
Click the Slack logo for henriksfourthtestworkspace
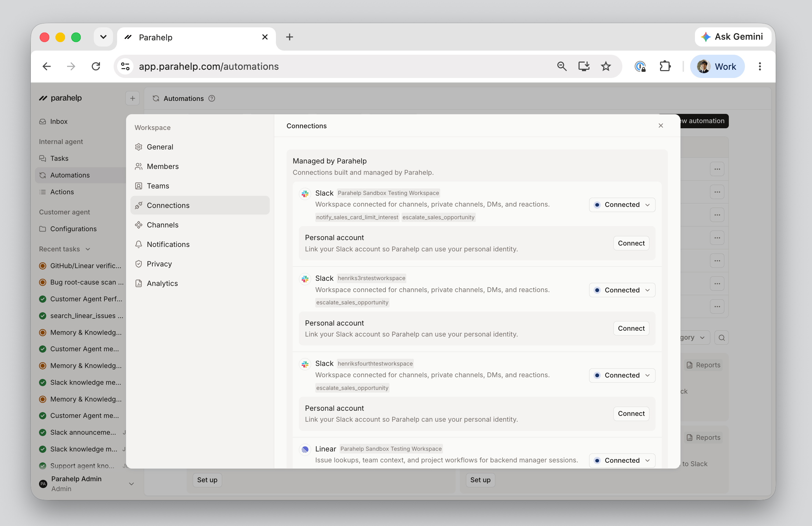tap(305, 364)
